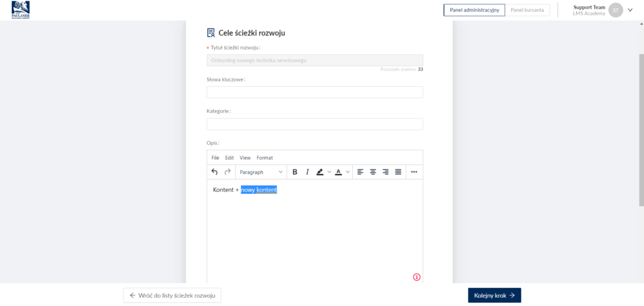
Task: Switch to Panel kursanta
Action: pyautogui.click(x=528, y=10)
